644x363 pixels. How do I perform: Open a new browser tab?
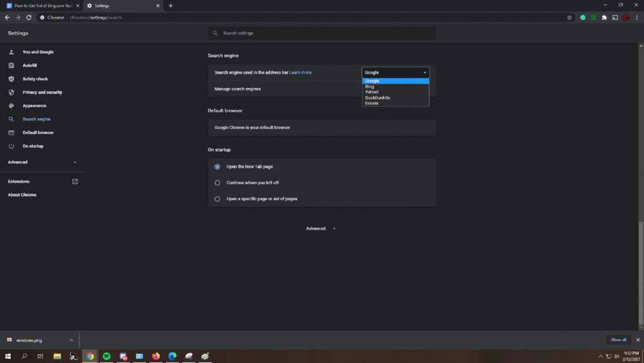click(x=170, y=6)
